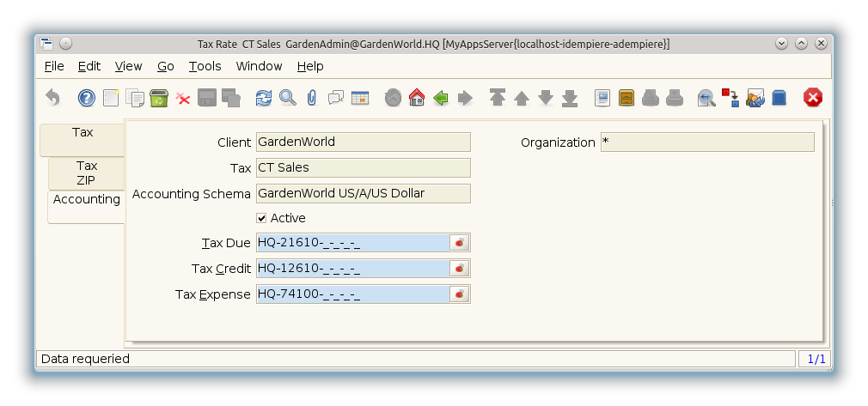Switch to the Tax tab
Screen dimensions: 868x406
(83, 133)
